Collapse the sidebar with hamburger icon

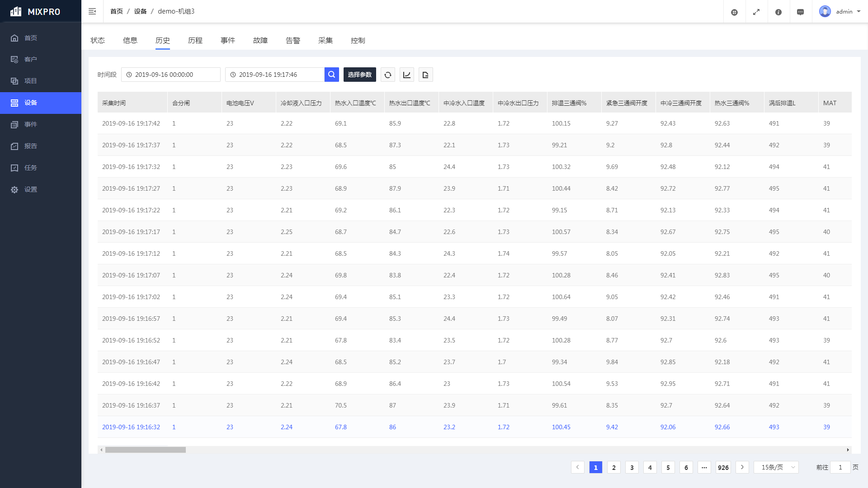point(92,11)
